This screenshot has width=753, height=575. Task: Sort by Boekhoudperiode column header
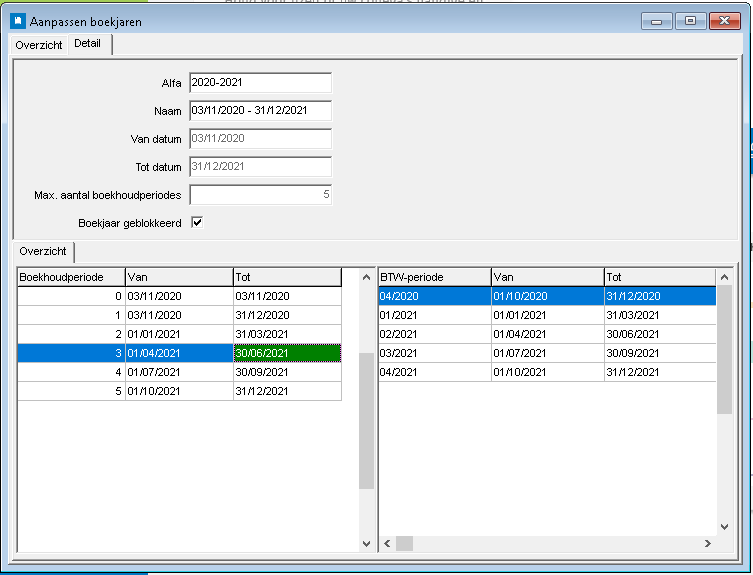pyautogui.click(x=70, y=276)
